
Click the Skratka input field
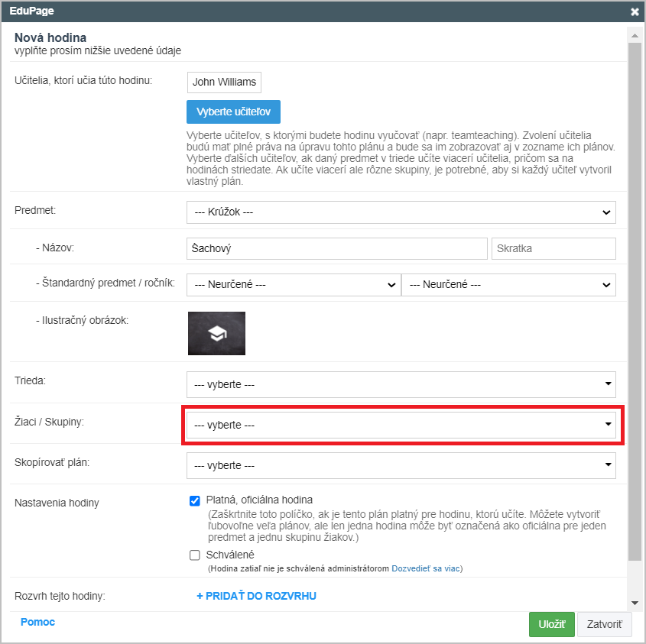click(553, 248)
